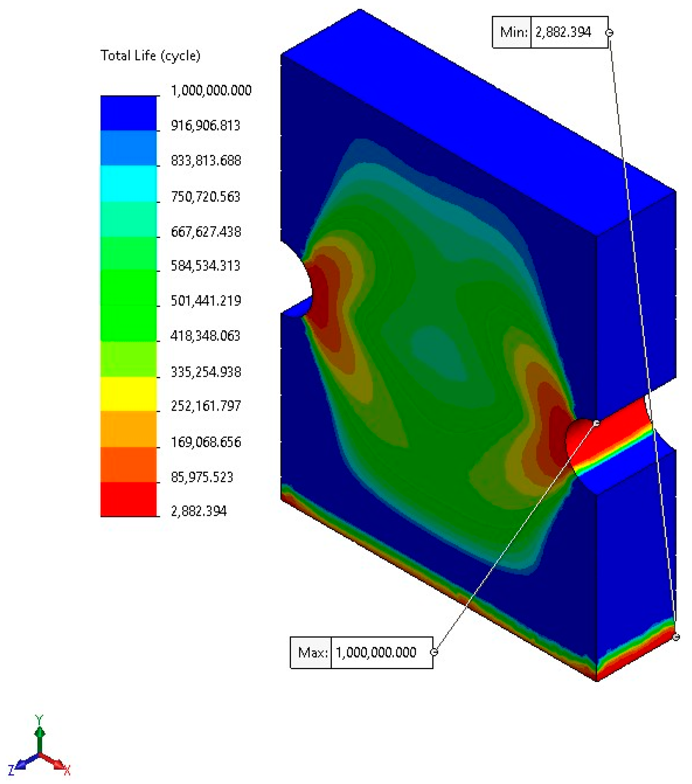692x784 pixels.
Task: Click the Total Life (cycle) legend title
Action: coord(150,56)
